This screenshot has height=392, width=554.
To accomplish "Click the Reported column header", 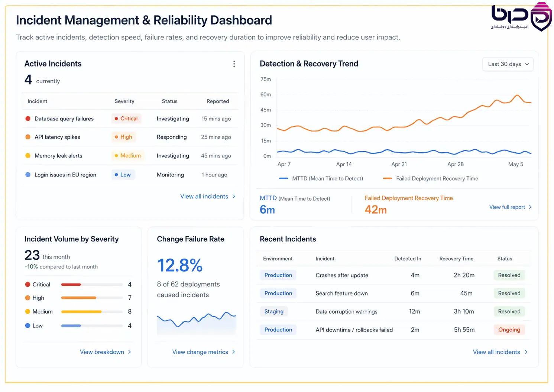I will coord(218,101).
